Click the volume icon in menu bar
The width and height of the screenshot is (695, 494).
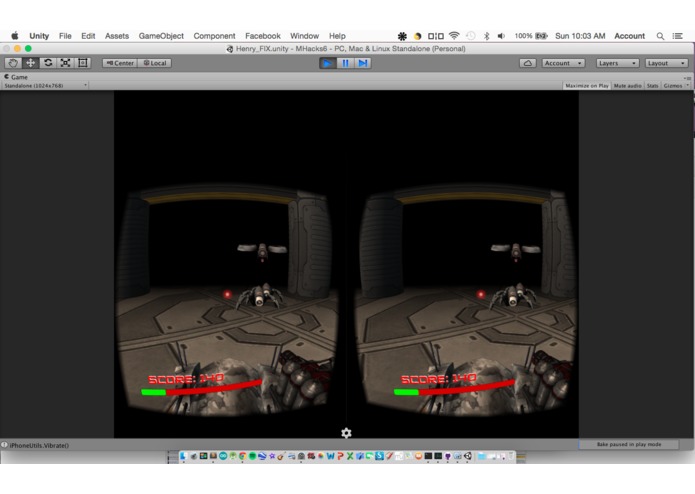click(x=501, y=36)
